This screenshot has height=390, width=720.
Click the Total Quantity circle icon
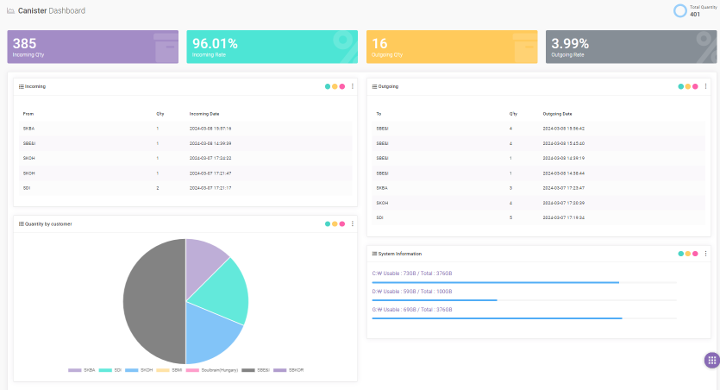[x=680, y=11]
